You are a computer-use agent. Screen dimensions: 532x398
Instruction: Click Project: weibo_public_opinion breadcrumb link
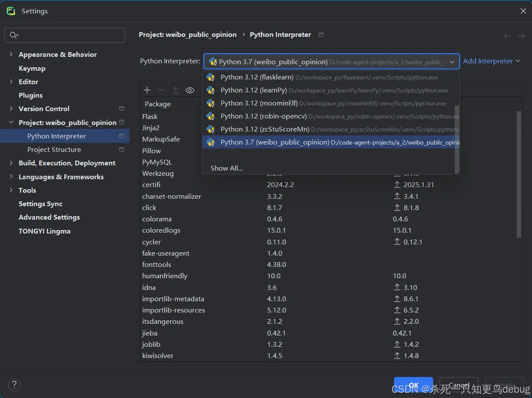pyautogui.click(x=188, y=35)
